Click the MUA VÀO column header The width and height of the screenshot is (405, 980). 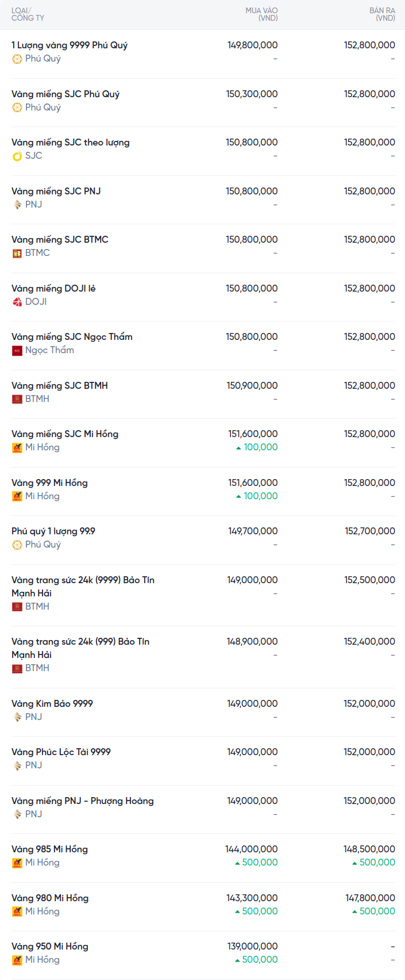[x=261, y=14]
